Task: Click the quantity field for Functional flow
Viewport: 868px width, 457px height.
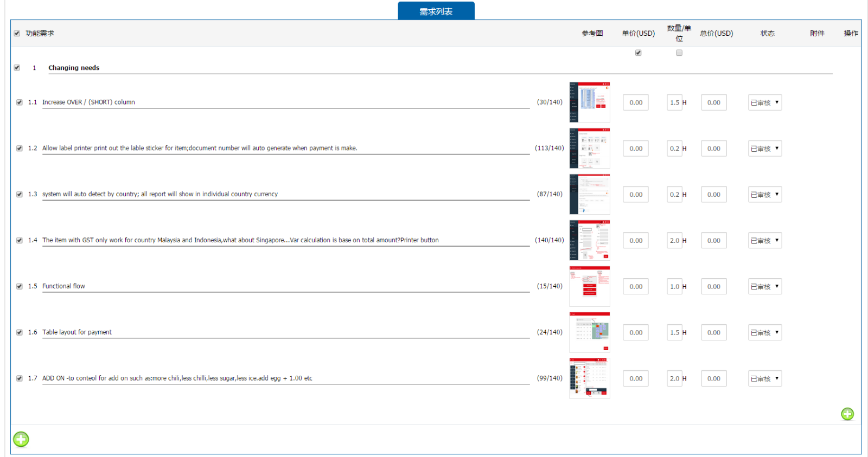Action: pos(674,287)
